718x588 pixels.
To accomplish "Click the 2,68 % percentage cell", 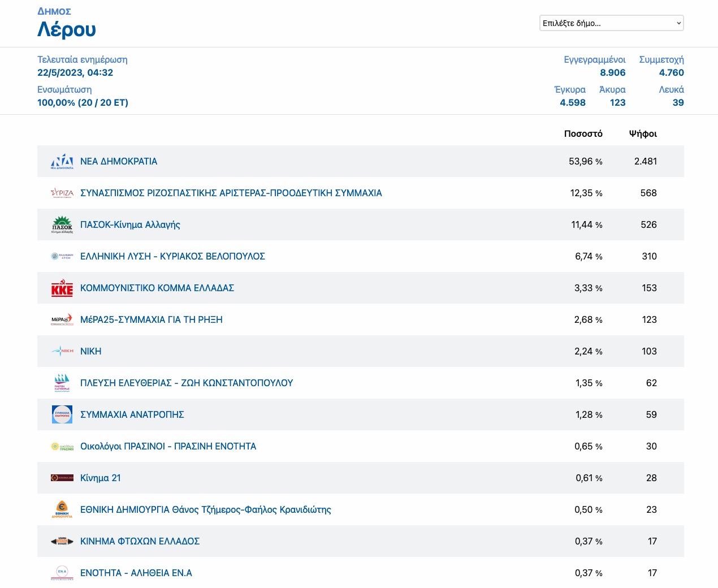I will coord(589,319).
